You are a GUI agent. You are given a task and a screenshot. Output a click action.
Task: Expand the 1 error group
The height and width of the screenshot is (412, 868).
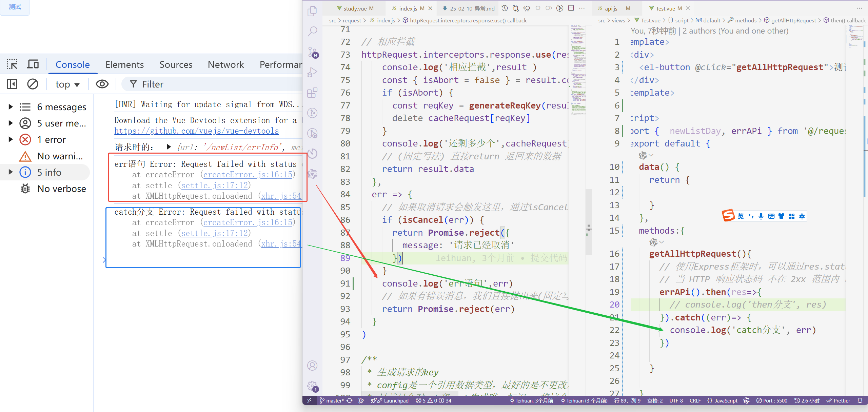coord(11,139)
